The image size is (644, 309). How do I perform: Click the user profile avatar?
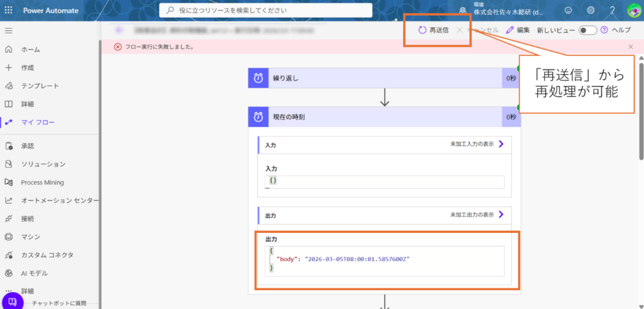point(633,10)
